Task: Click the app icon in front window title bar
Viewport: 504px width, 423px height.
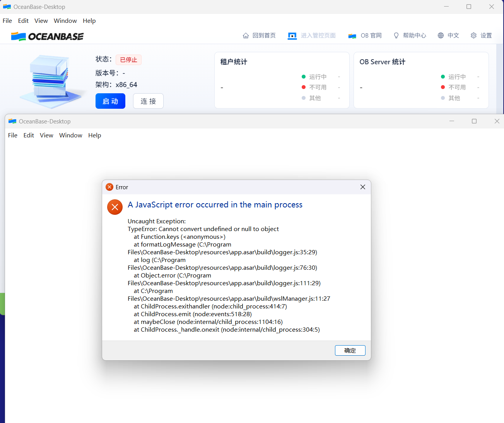Action: point(12,122)
